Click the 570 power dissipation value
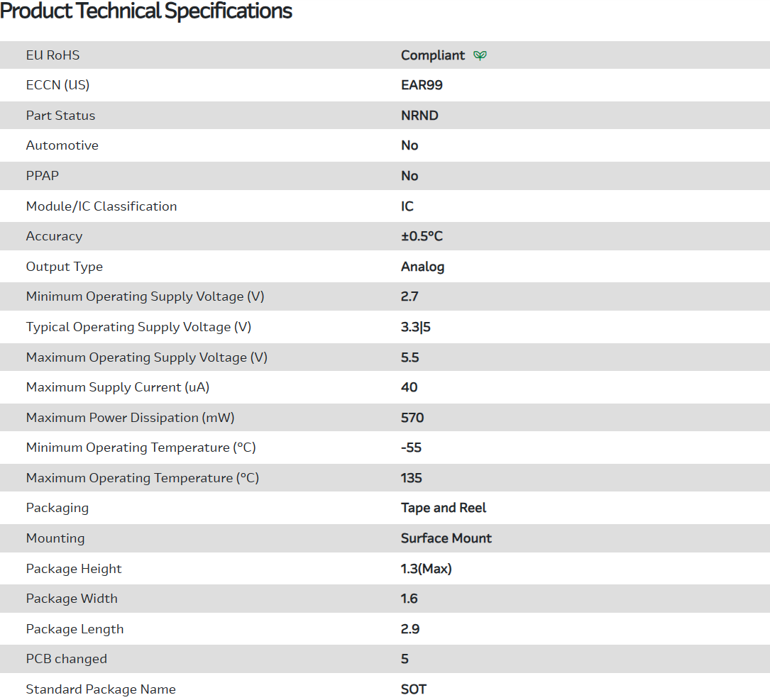The width and height of the screenshot is (770, 700). [412, 418]
